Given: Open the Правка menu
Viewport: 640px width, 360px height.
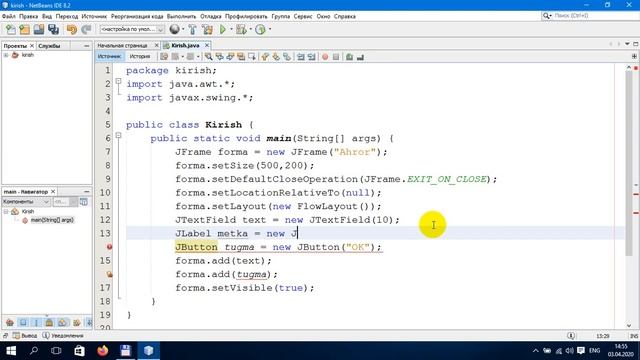Looking at the screenshot, I should coord(29,16).
